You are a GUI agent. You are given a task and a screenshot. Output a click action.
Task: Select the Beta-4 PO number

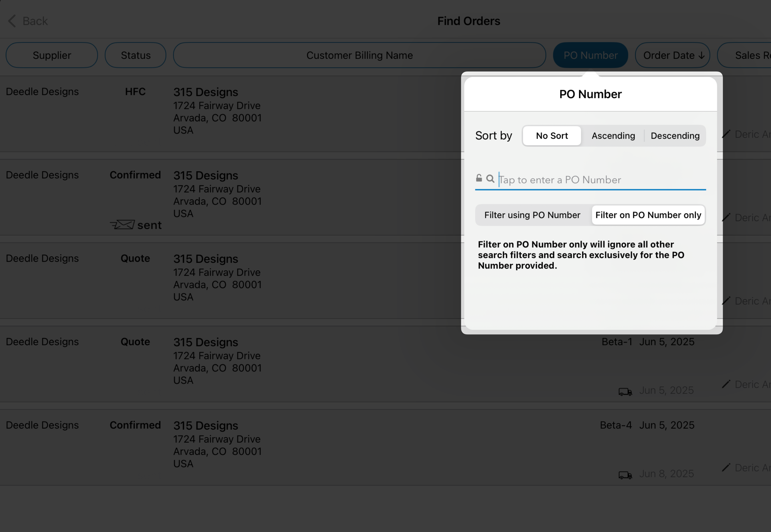[616, 425]
